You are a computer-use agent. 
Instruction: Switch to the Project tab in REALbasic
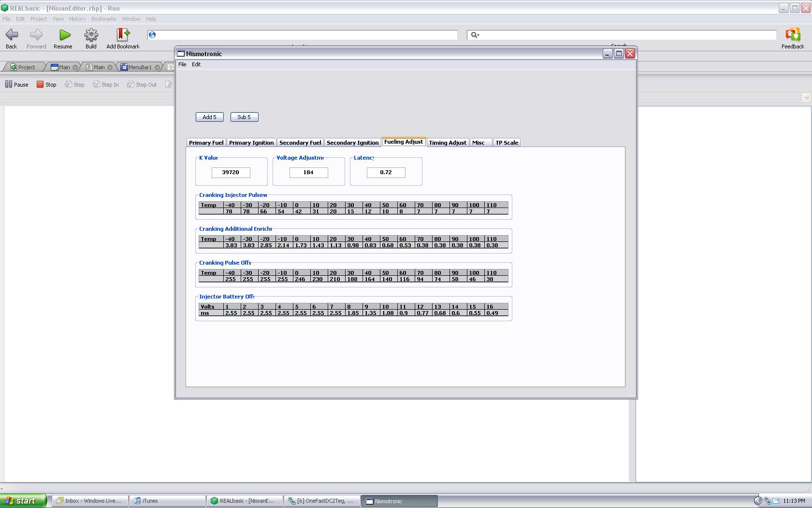click(x=26, y=67)
